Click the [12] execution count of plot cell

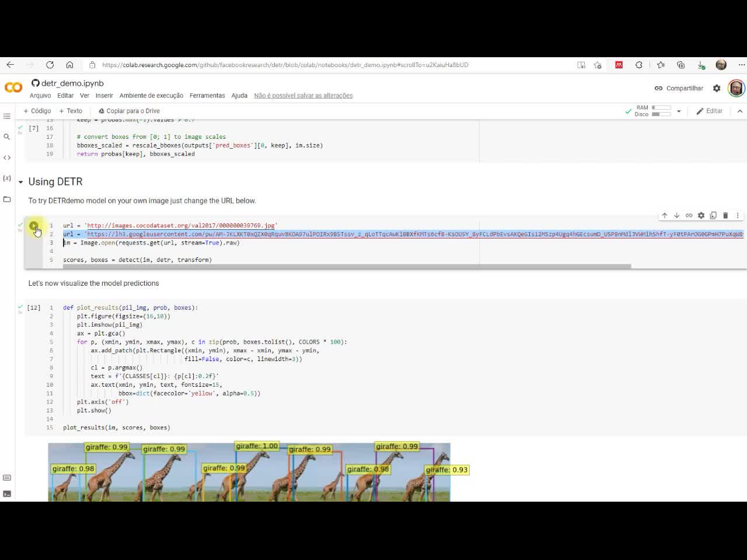click(x=34, y=307)
